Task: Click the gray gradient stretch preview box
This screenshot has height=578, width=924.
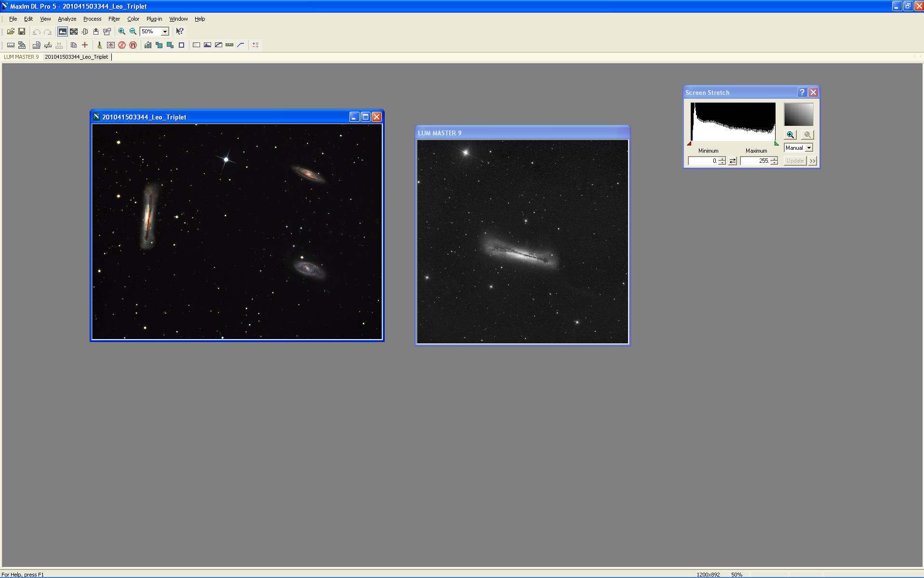Action: point(799,115)
